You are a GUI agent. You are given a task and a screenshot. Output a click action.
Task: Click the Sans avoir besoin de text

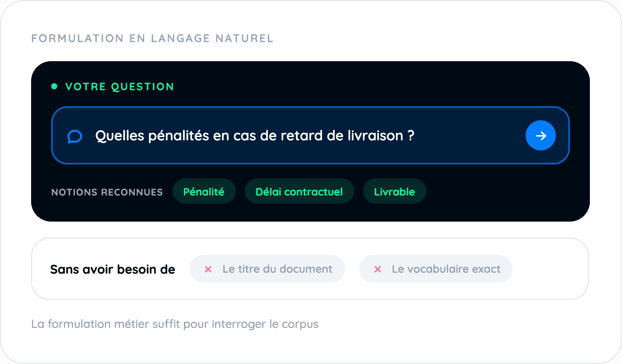coord(113,269)
